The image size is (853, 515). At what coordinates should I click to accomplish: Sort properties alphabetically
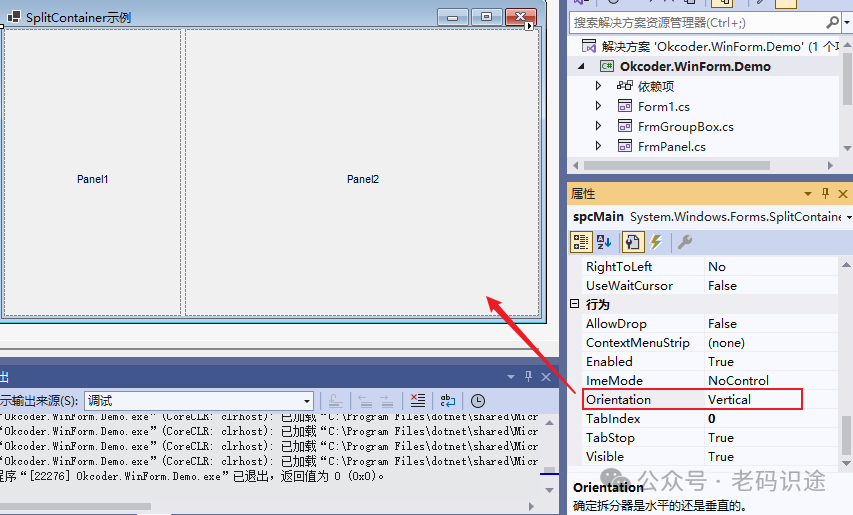[x=604, y=242]
